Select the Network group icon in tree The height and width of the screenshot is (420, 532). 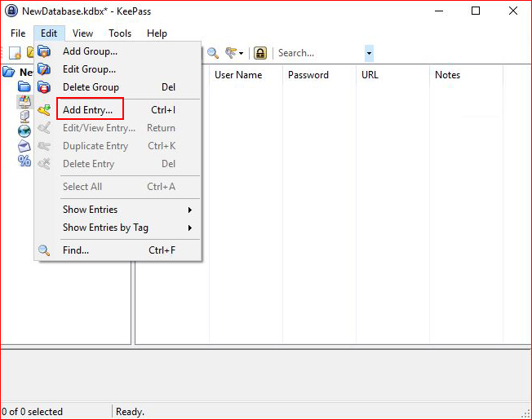[x=24, y=117]
